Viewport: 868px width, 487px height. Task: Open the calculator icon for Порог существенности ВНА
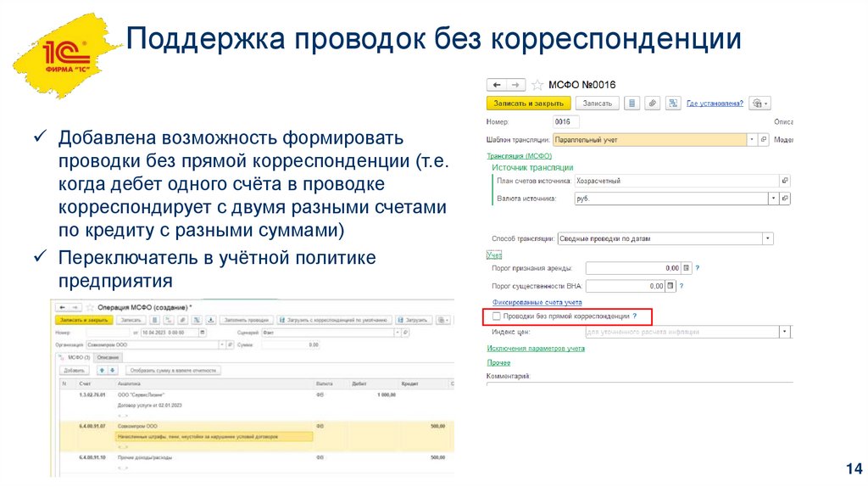coord(670,286)
